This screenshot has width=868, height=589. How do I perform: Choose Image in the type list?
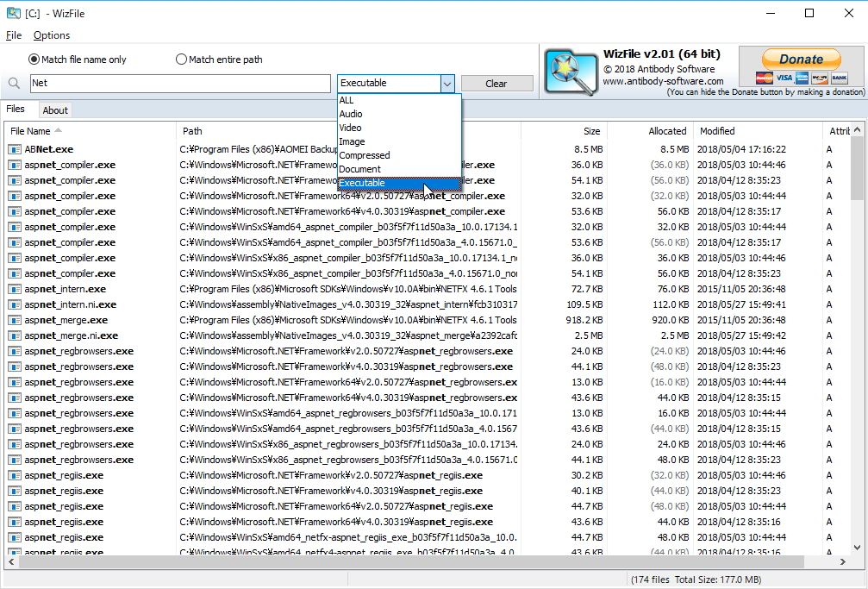click(x=399, y=141)
